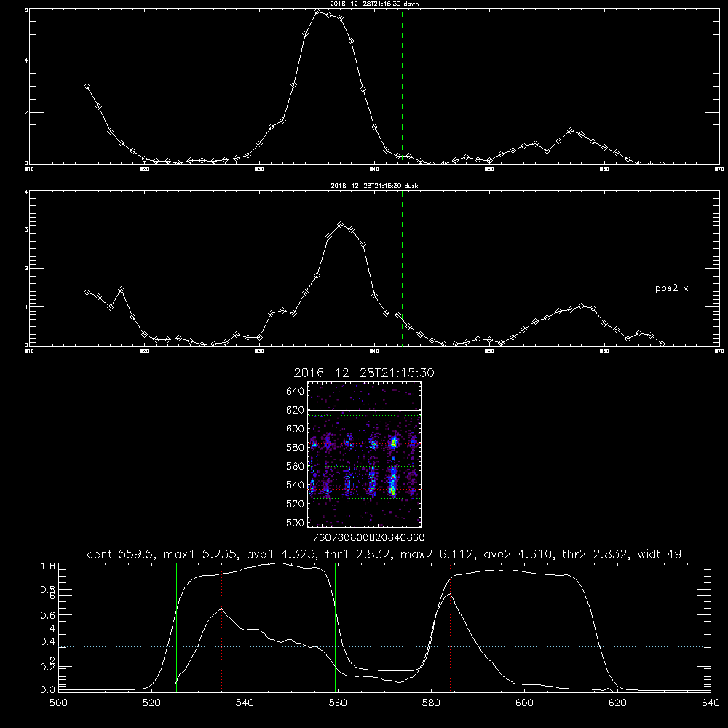Click y-axis label "620" beside spectrogram image
This screenshot has height=728, width=728.
point(296,410)
